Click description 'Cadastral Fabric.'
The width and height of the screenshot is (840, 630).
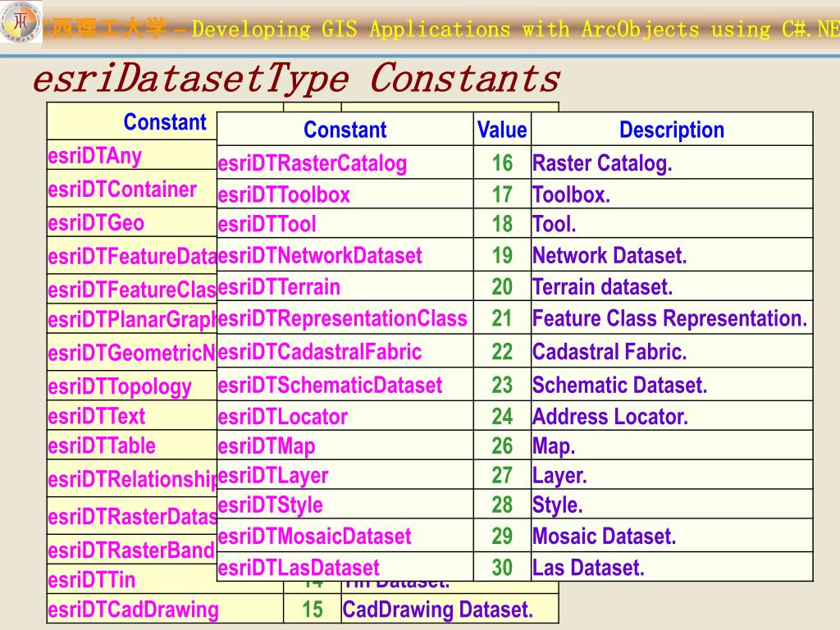tap(609, 352)
